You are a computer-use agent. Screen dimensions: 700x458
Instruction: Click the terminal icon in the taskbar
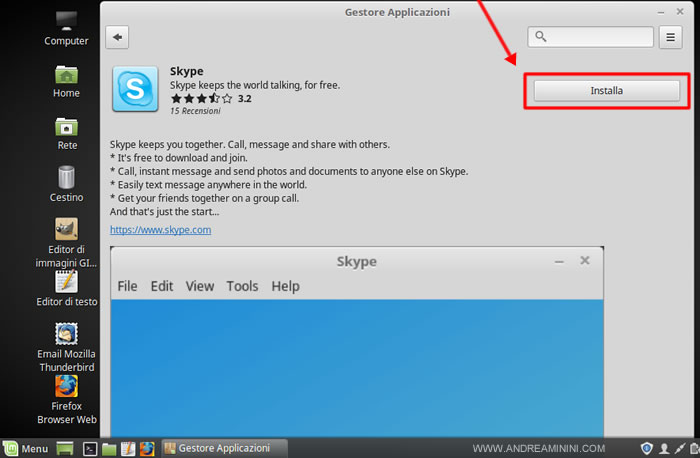pos(89,449)
